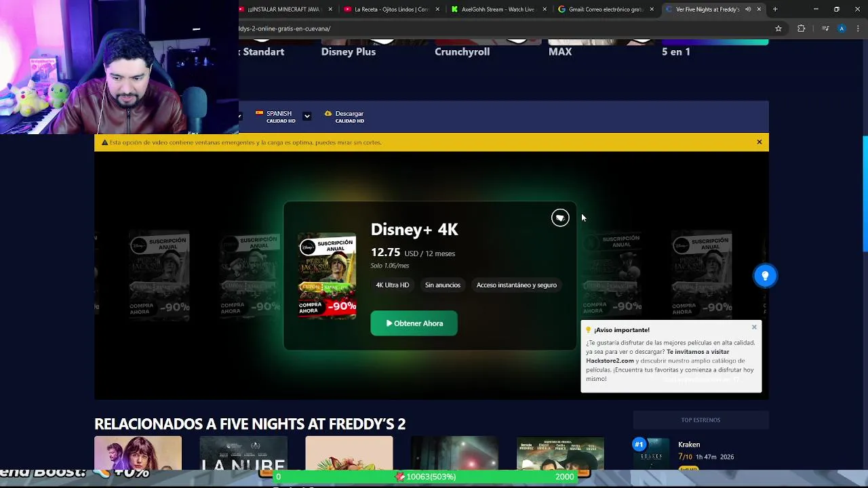Click the Relacionados a Five Nights at Freddy's 2 heading
868x488 pixels.
[250, 424]
